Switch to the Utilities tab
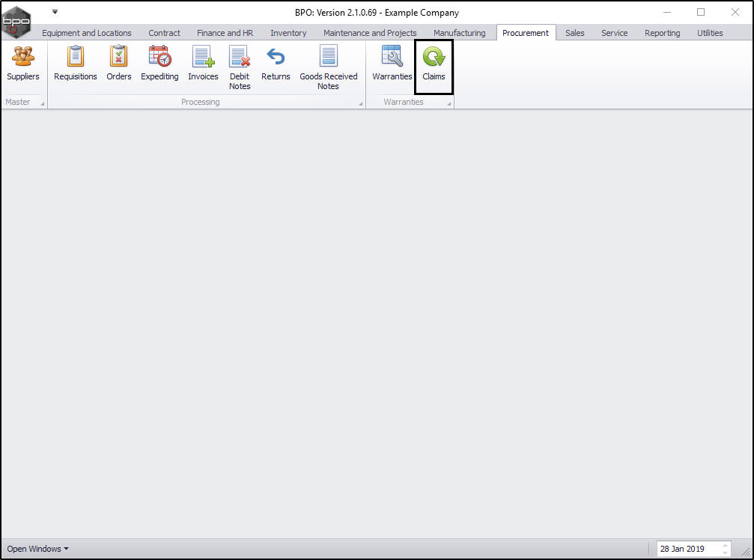The width and height of the screenshot is (754, 560). [710, 33]
